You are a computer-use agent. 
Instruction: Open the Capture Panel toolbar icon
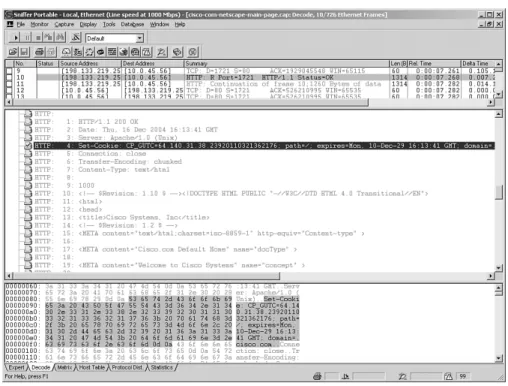click(x=162, y=52)
